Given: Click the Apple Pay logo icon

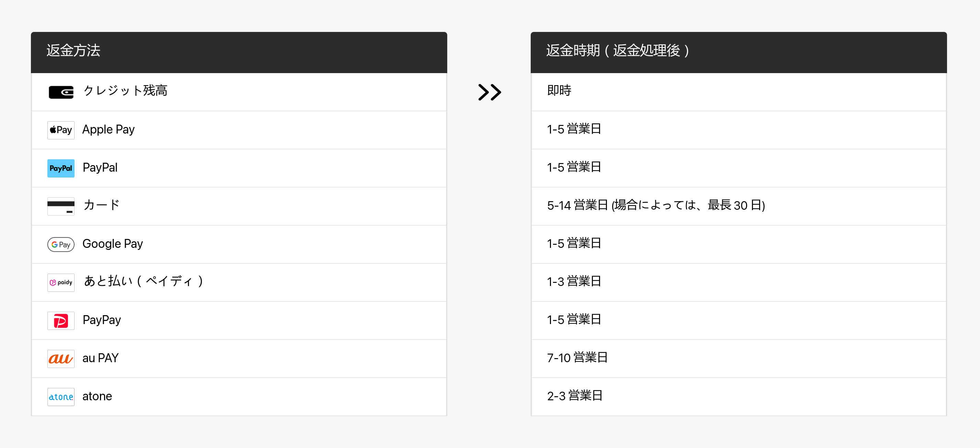Looking at the screenshot, I should click(x=61, y=130).
